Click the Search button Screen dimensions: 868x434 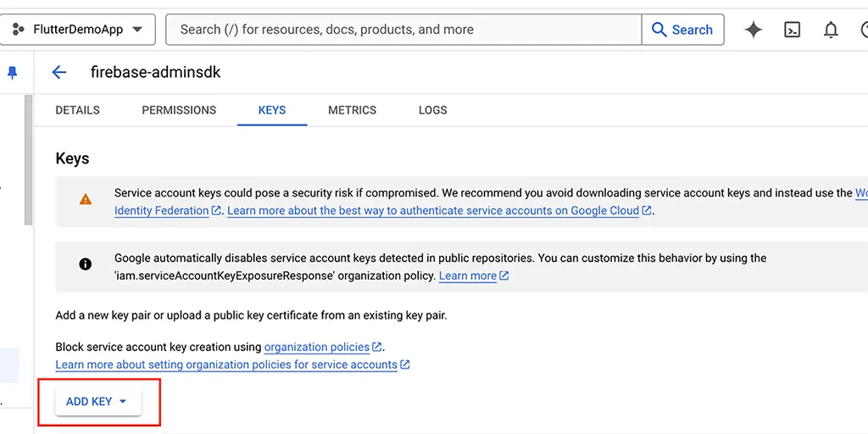pos(682,30)
